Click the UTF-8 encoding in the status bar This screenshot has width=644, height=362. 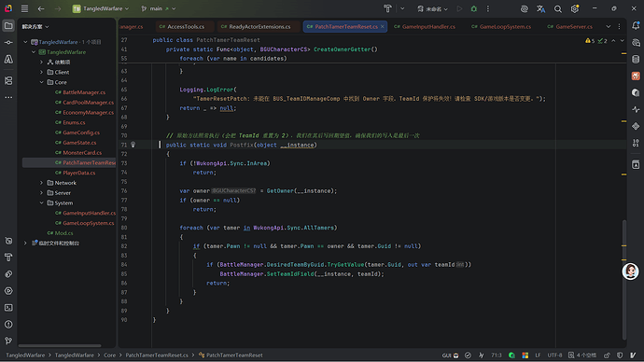point(554,355)
